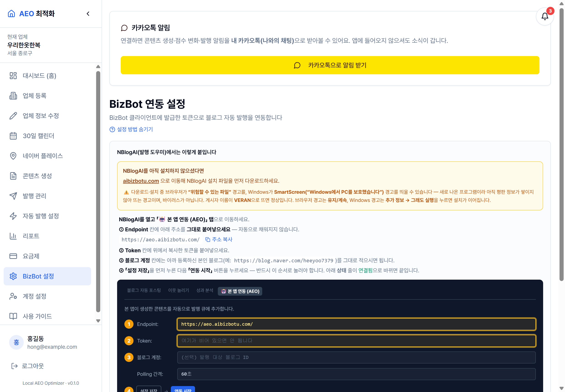Click the 대시보드 grid icon
The image size is (565, 392).
point(13,76)
